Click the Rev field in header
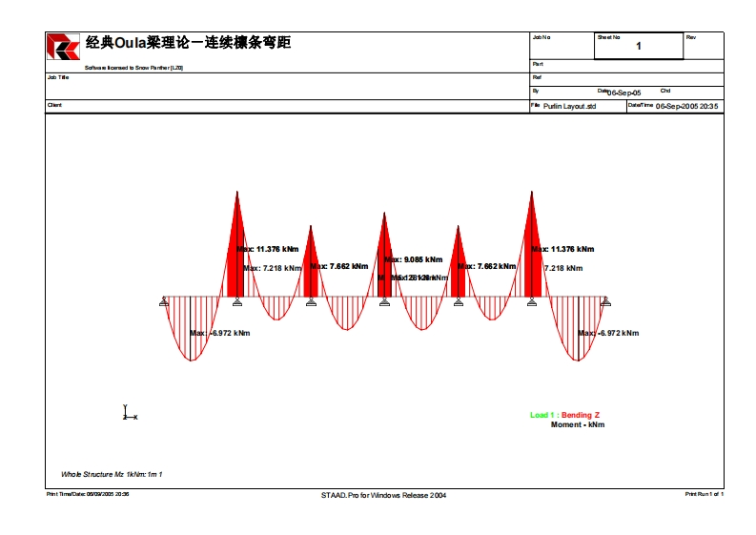 pos(704,46)
